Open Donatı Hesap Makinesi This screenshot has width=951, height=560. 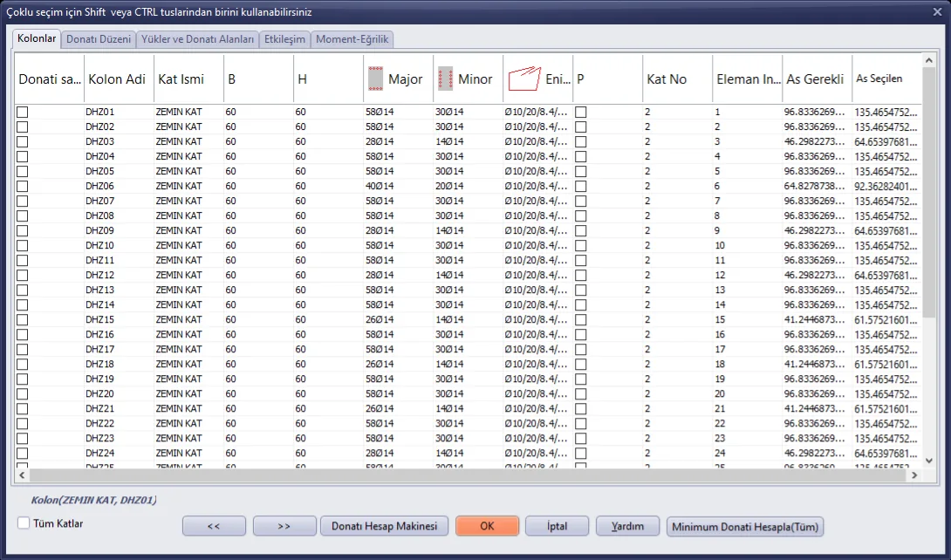click(385, 526)
